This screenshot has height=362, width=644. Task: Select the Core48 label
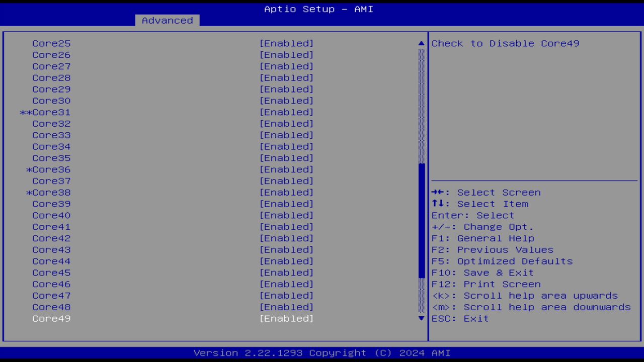(x=51, y=307)
